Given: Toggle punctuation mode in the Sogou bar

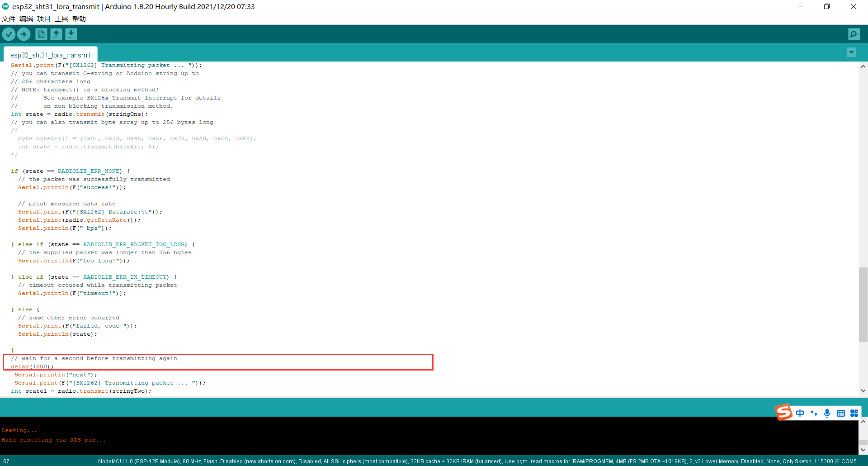Looking at the screenshot, I should (813, 413).
